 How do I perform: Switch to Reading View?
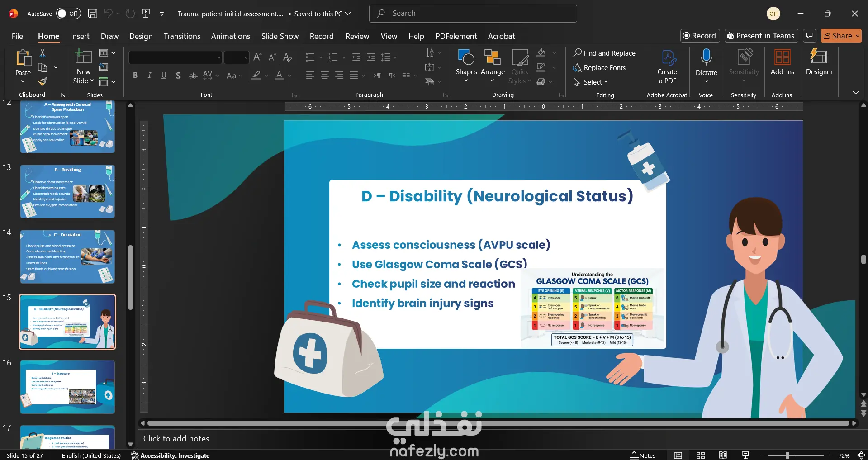(x=723, y=455)
